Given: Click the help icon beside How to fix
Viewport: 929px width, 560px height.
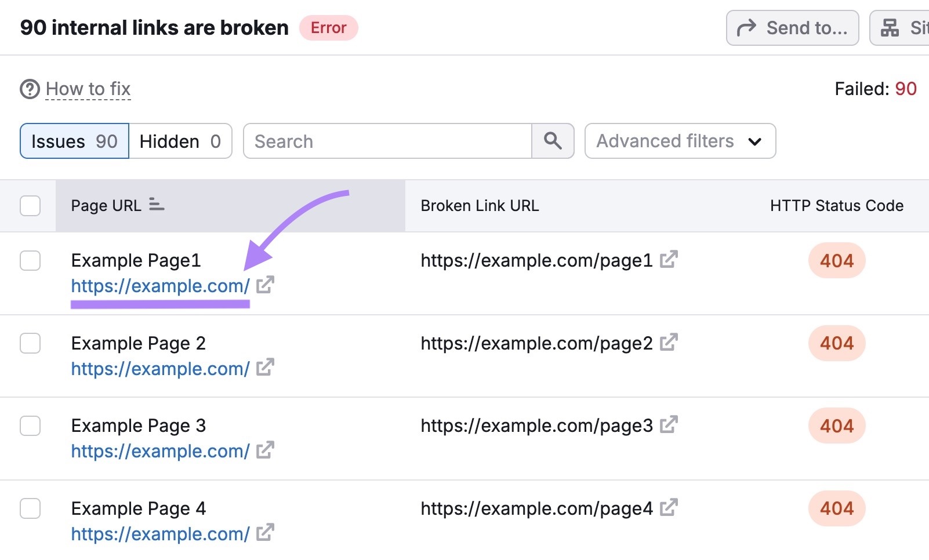Looking at the screenshot, I should (x=30, y=88).
